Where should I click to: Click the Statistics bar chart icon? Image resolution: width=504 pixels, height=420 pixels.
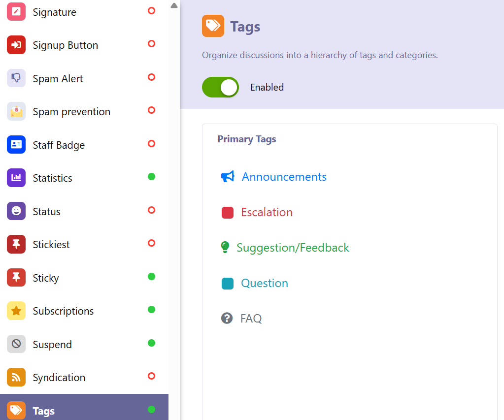16,178
